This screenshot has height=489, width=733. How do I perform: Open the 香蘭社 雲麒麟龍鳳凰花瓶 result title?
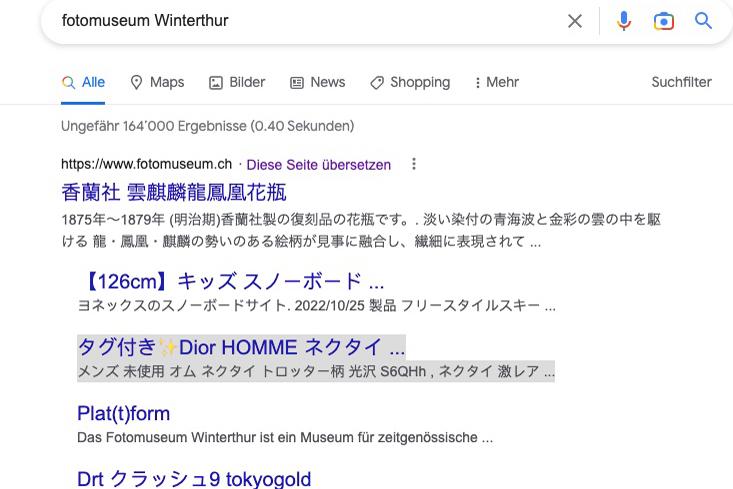[173, 191]
